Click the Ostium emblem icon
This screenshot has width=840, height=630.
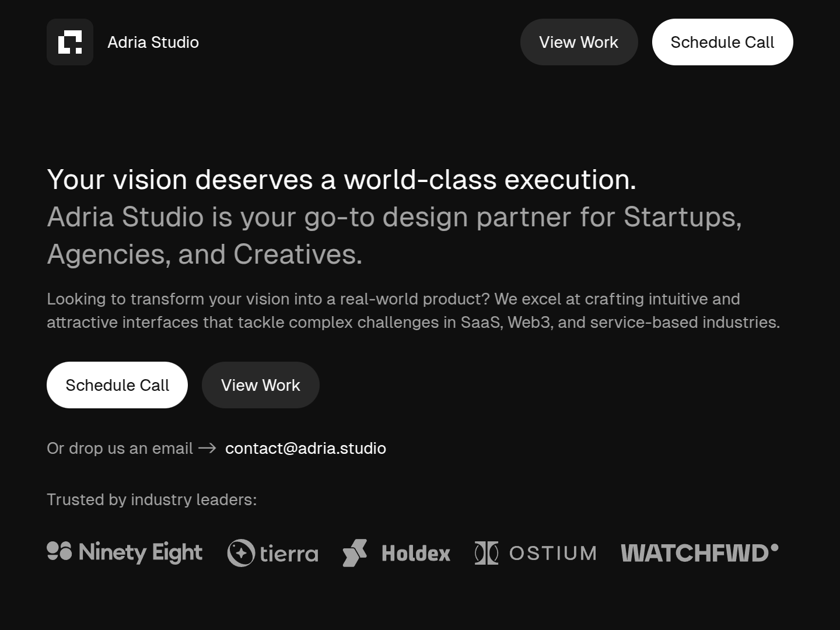[x=487, y=553]
